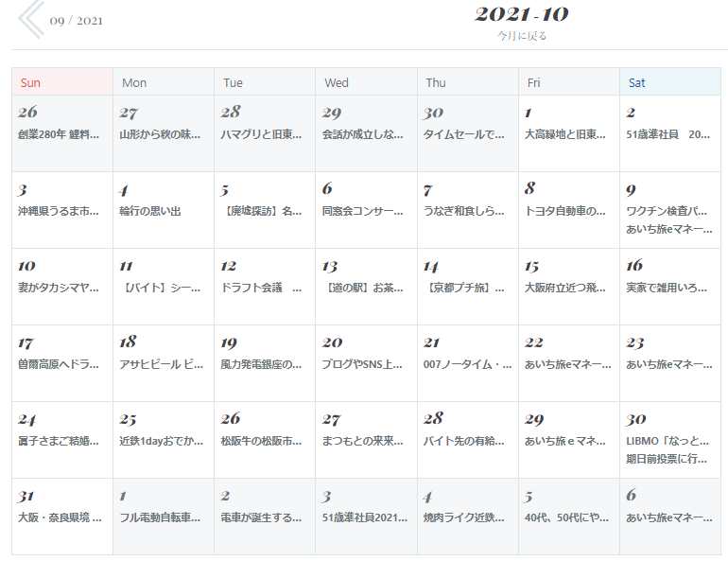Open the post 会話が成立しな...
Viewport: 728px width, 561px height.
point(363,134)
